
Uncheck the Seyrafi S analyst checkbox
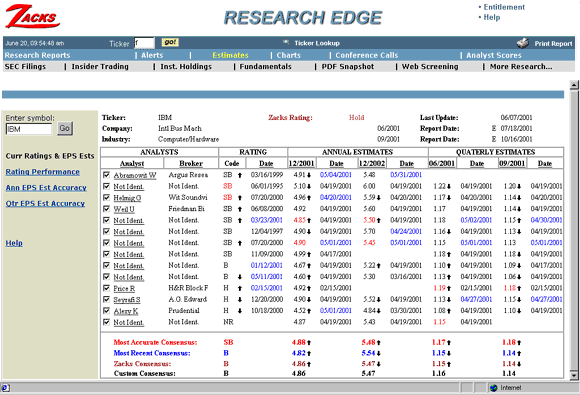pyautogui.click(x=107, y=299)
